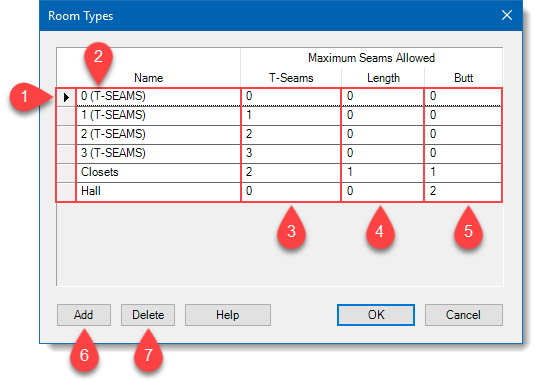Select the row header of Closets
548x382 pixels.
pyautogui.click(x=66, y=172)
